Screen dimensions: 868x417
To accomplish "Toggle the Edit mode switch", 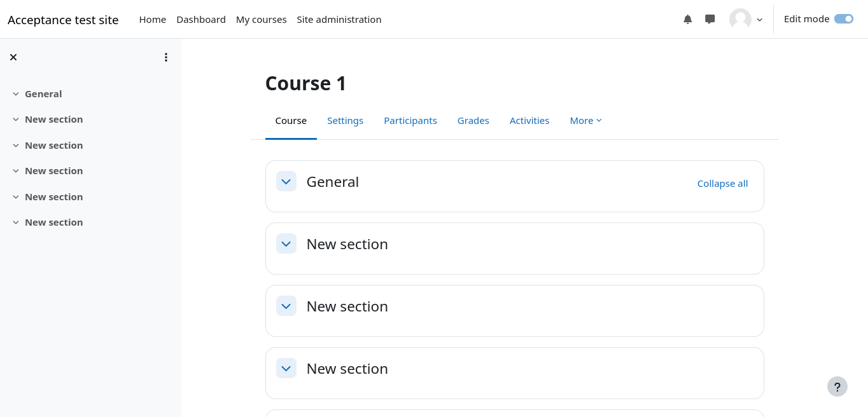I will (843, 19).
